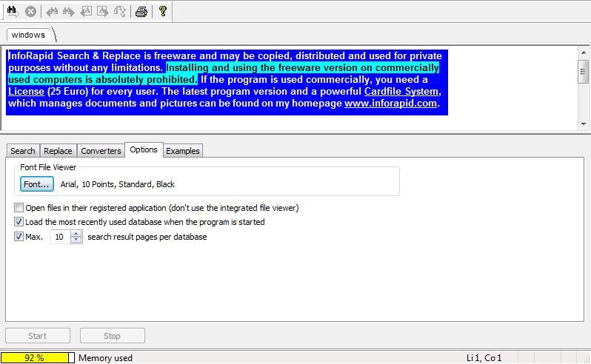Follow the License link
This screenshot has width=591, height=364.
[x=26, y=92]
